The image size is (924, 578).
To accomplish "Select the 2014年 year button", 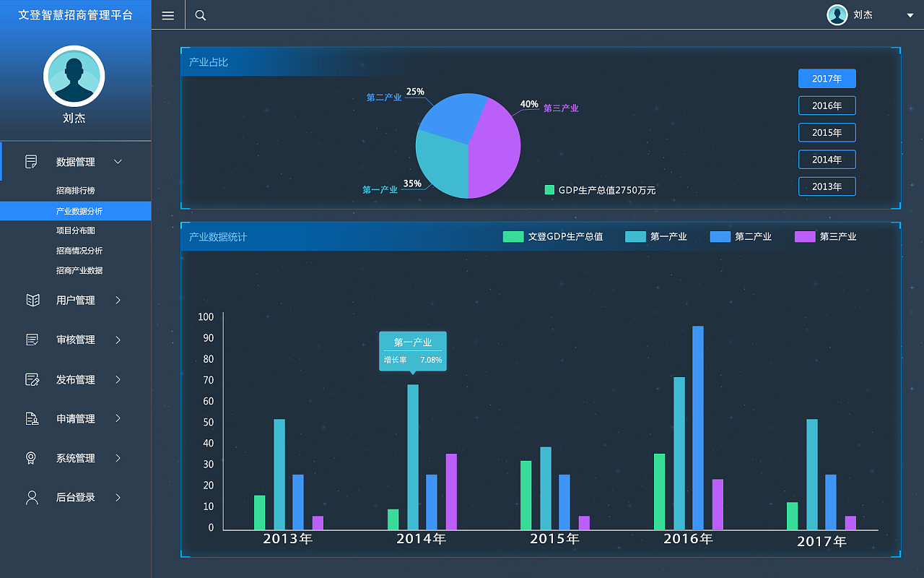I will (x=827, y=160).
